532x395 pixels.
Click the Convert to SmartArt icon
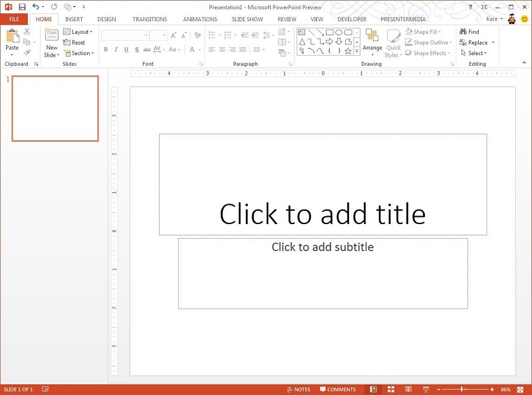coord(283,53)
